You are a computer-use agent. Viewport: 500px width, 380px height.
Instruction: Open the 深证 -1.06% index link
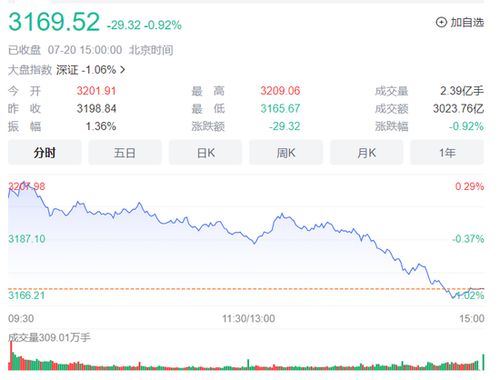pos(86,70)
